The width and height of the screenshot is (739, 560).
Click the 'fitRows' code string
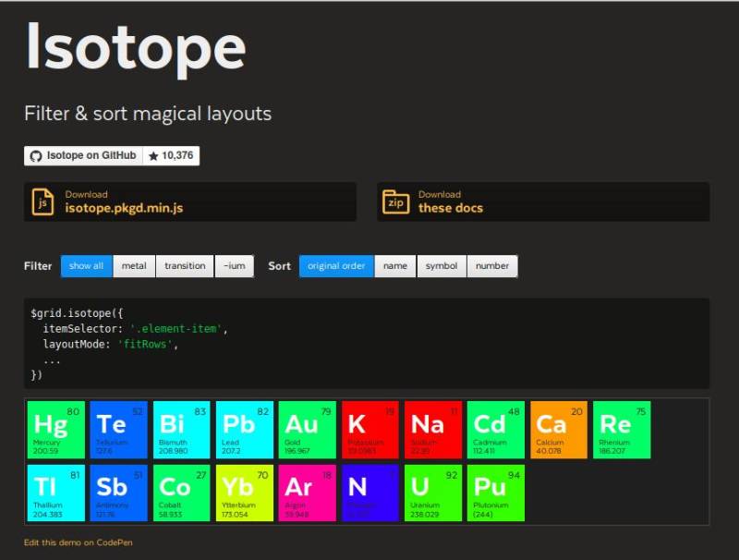pos(145,344)
